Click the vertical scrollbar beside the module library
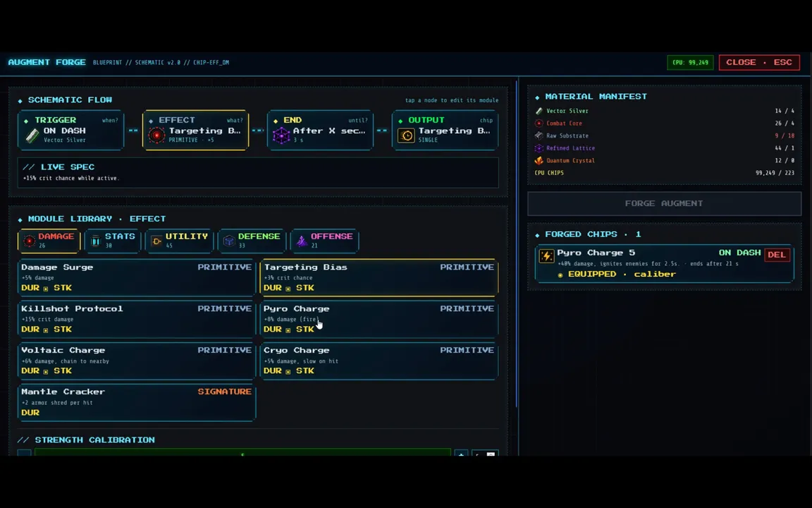812x508 pixels. pyautogui.click(x=517, y=243)
